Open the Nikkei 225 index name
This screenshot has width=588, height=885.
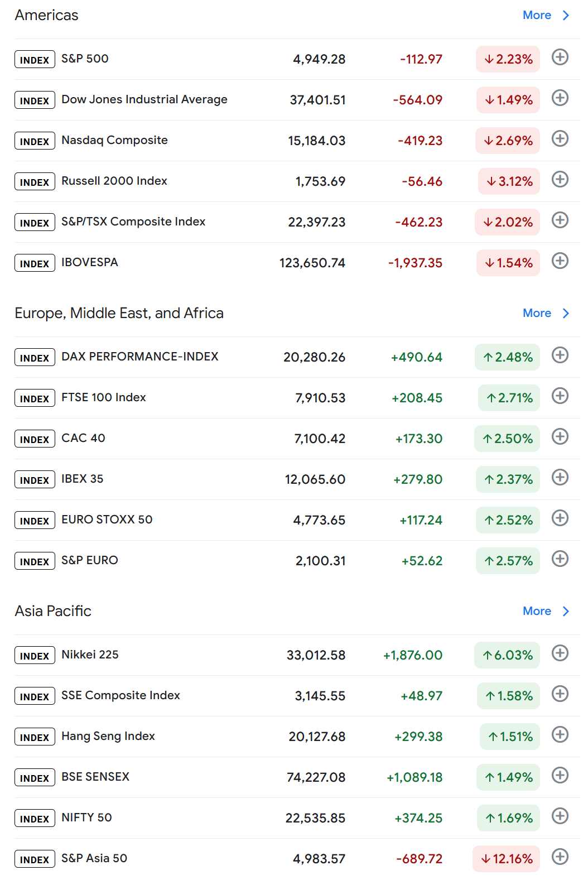(90, 655)
